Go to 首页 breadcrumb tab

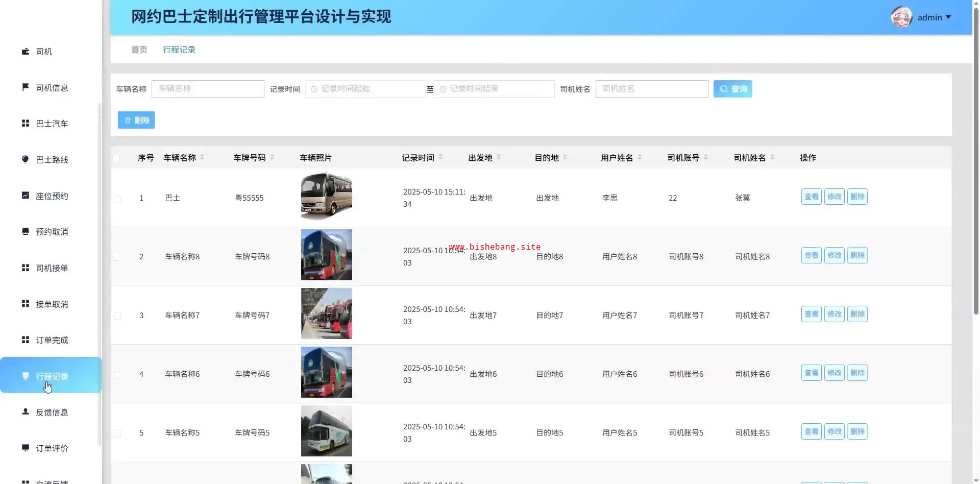(x=139, y=50)
